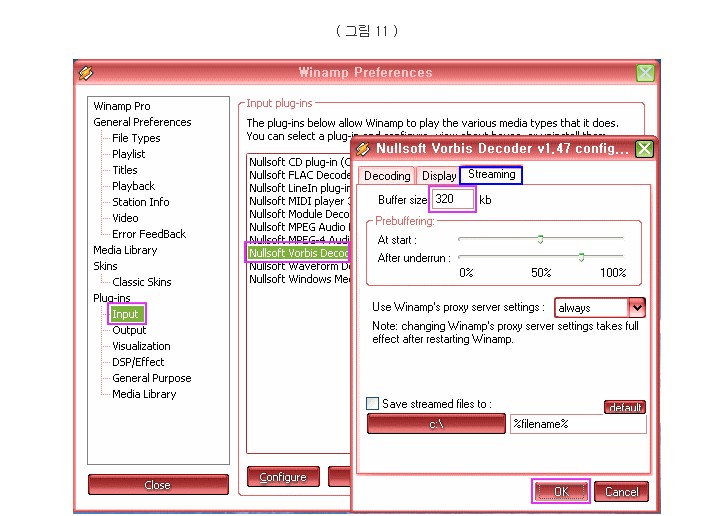
Task: Open Titles preferences
Action: (x=125, y=170)
